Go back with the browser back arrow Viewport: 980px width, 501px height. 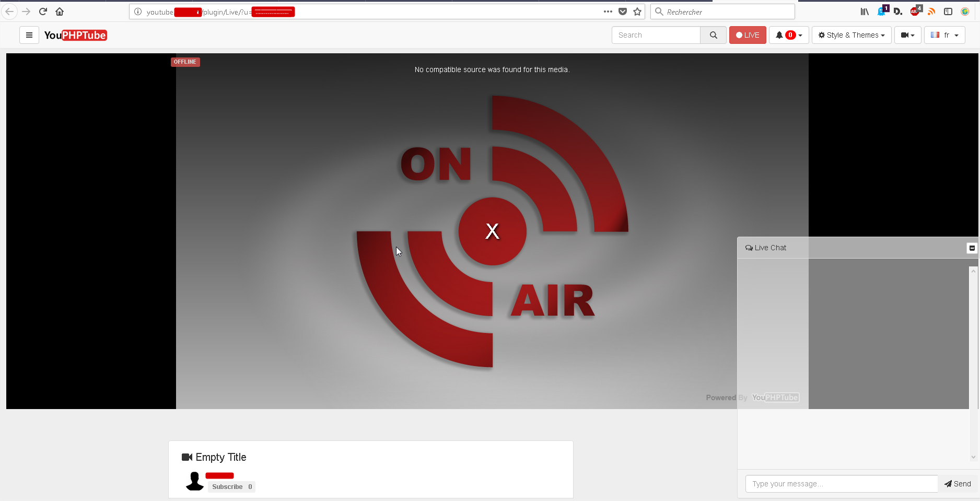pyautogui.click(x=9, y=11)
